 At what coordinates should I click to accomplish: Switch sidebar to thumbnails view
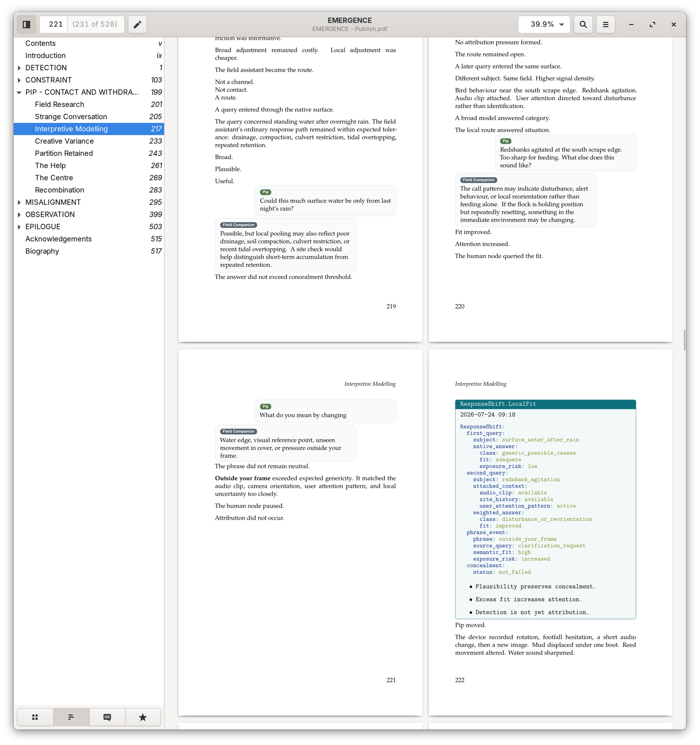35,717
